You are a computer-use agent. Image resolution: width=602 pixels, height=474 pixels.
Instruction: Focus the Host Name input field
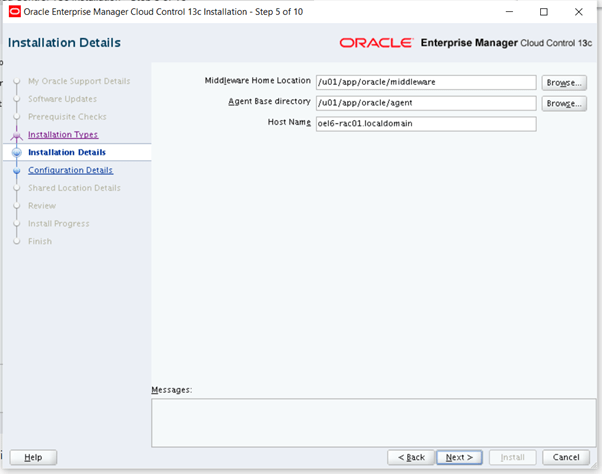point(426,124)
